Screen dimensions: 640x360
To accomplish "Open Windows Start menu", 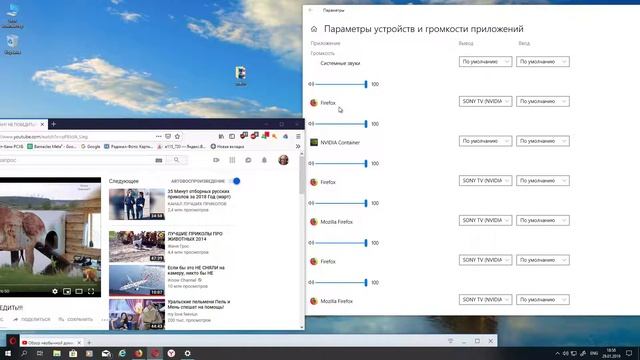I will point(7,353).
